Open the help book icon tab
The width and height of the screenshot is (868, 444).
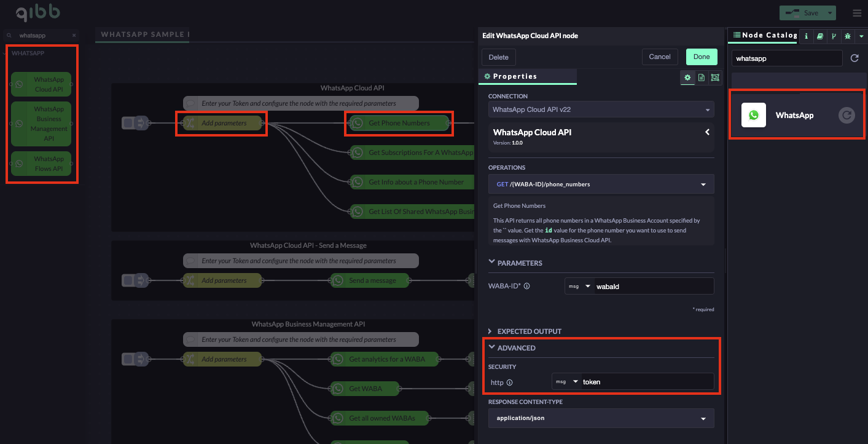(x=820, y=36)
